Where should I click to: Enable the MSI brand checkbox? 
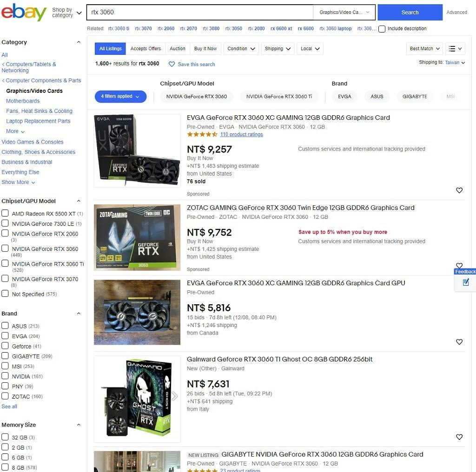coord(5,366)
